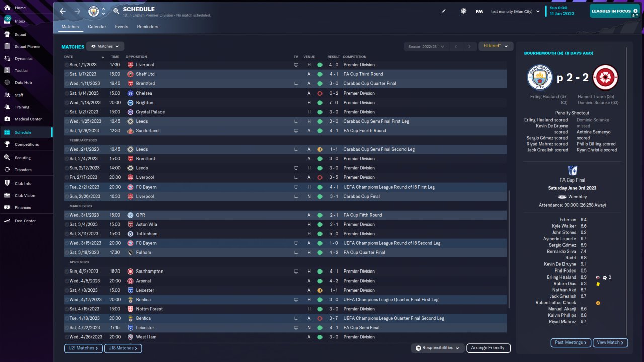Toggle the check circle for Sat, 1/21/2023

tap(67, 112)
